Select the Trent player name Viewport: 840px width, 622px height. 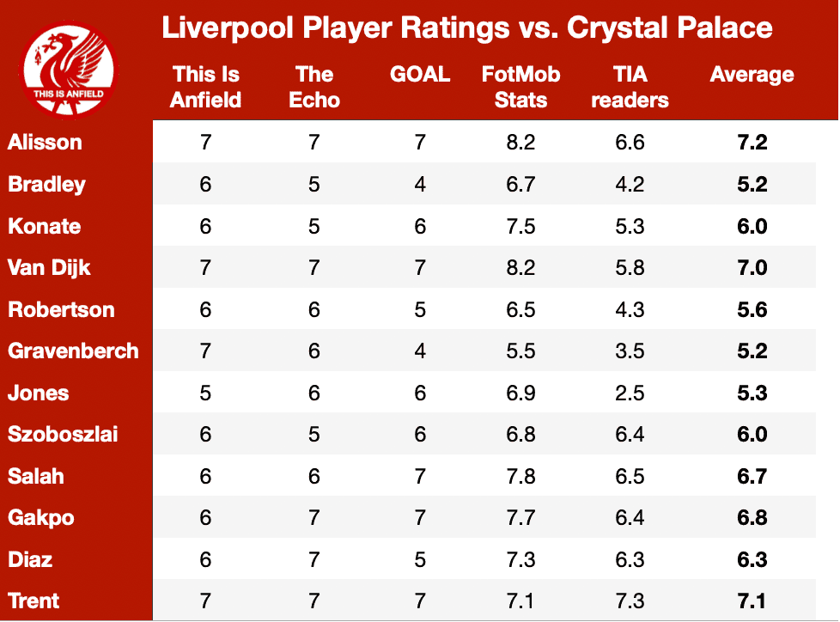point(33,601)
